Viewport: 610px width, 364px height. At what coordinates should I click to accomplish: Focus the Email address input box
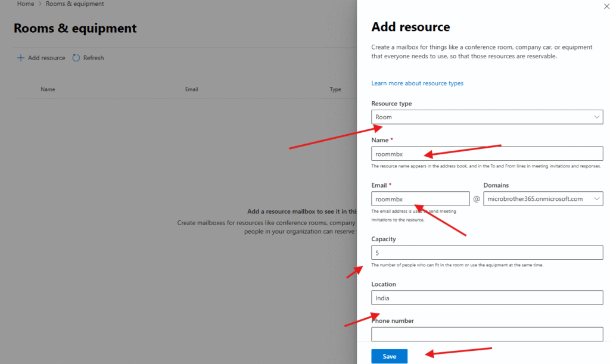(420, 199)
